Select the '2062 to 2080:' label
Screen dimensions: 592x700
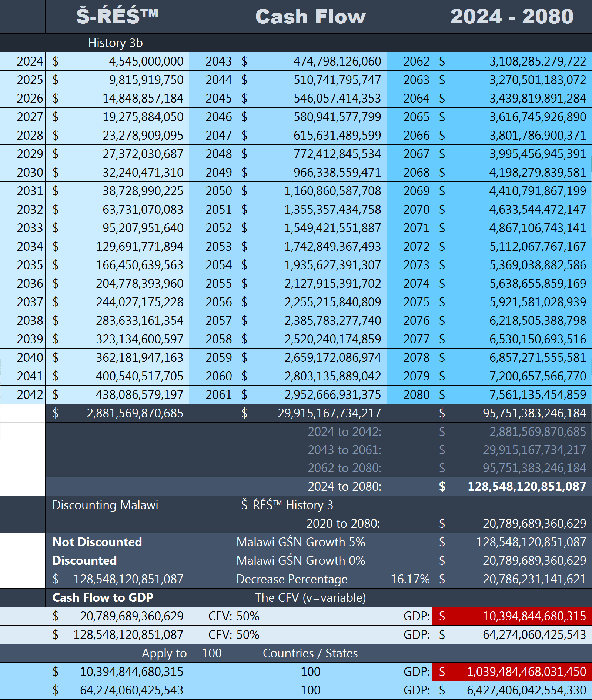pos(344,468)
